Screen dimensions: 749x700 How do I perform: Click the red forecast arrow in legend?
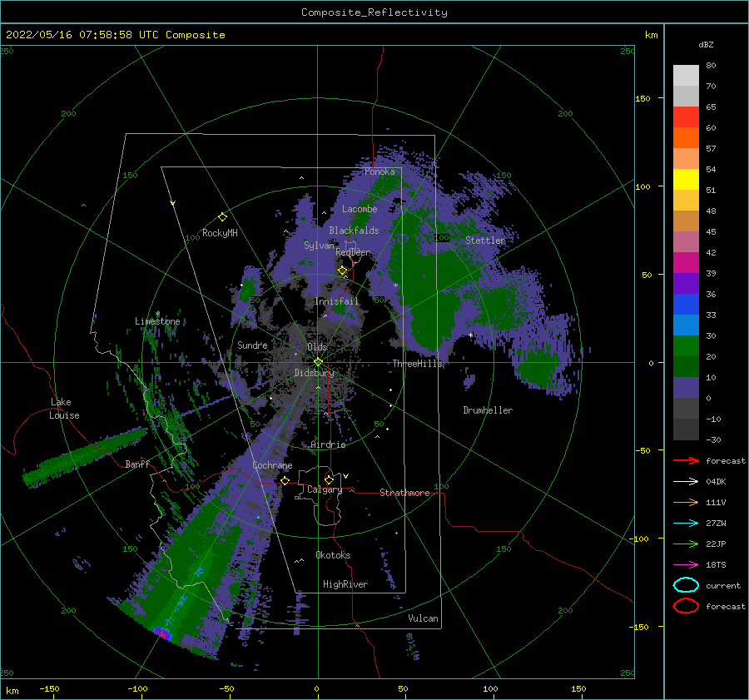686,460
